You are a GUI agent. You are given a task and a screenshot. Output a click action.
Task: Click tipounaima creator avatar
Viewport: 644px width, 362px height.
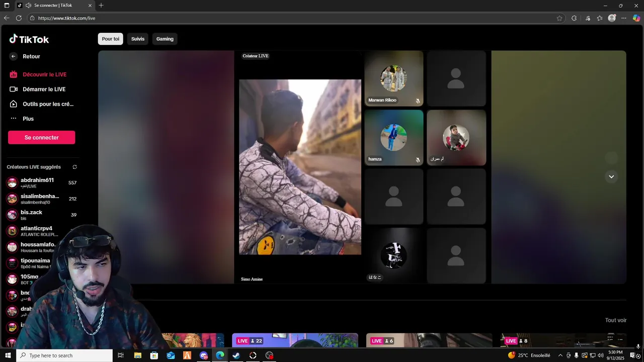tap(12, 263)
